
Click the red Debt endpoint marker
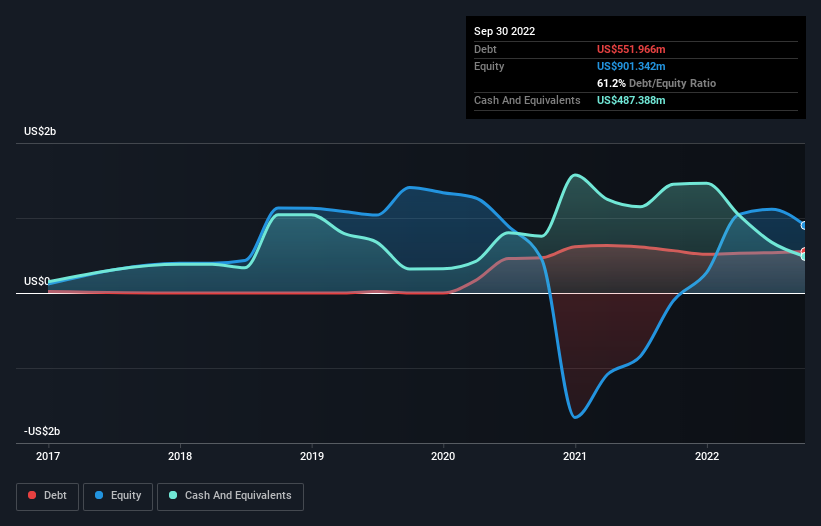[x=804, y=252]
